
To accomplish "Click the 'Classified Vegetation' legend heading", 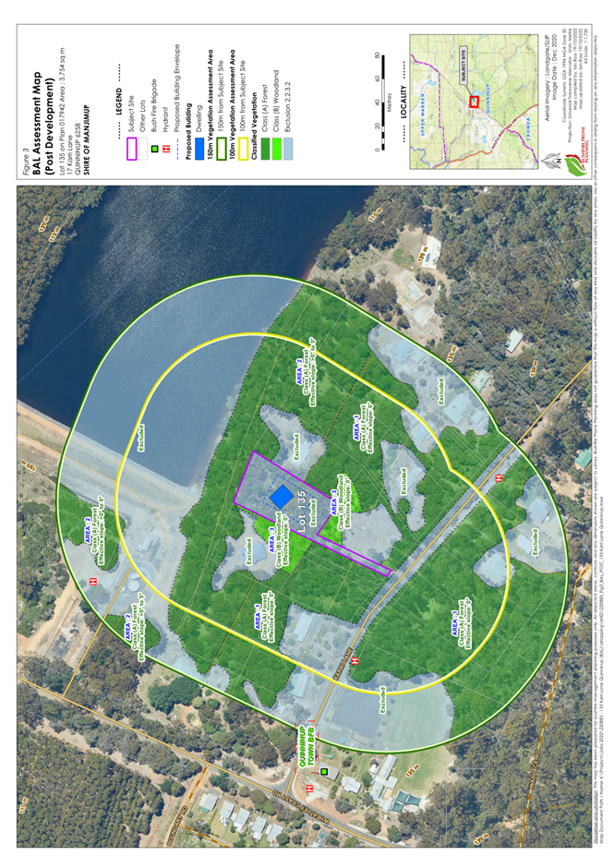I will (x=254, y=127).
